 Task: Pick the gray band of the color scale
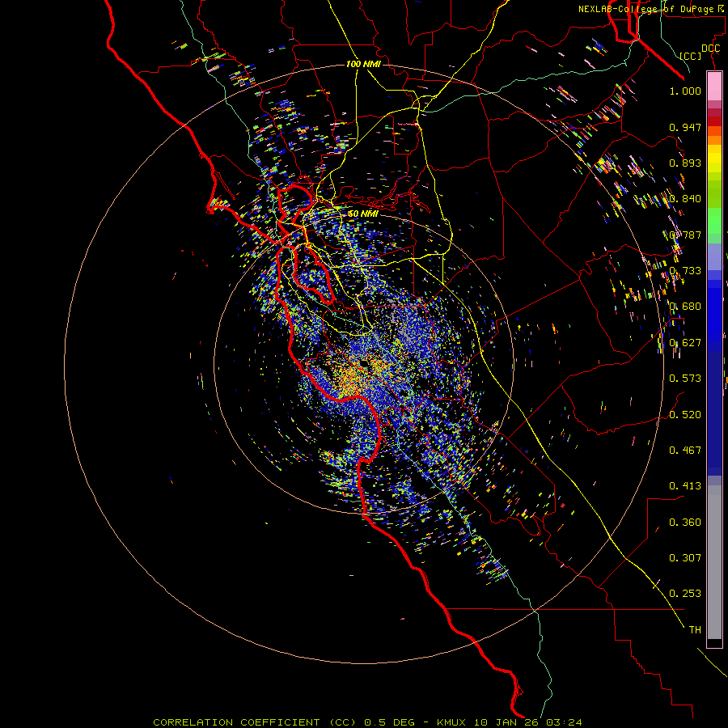(x=714, y=562)
